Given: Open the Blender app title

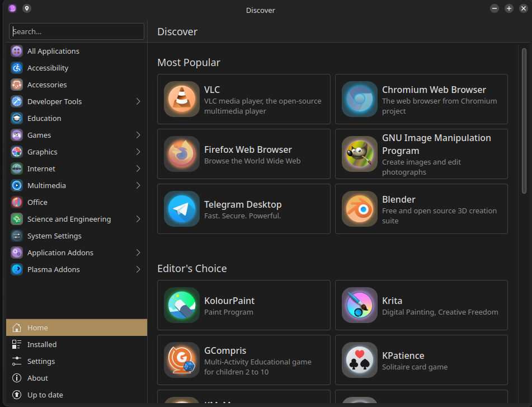Looking at the screenshot, I should (399, 200).
